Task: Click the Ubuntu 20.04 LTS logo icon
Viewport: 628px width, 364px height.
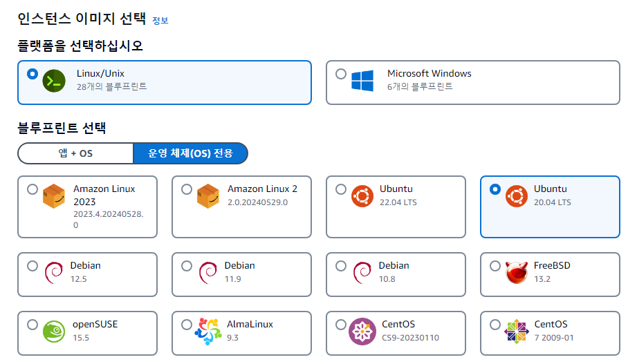Action: tap(517, 196)
